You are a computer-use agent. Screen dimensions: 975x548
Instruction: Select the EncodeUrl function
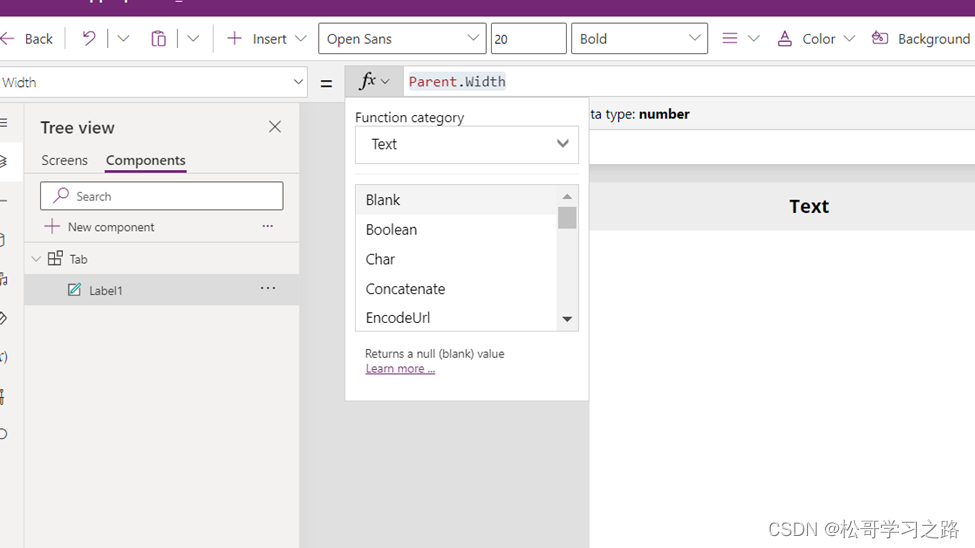pos(456,318)
